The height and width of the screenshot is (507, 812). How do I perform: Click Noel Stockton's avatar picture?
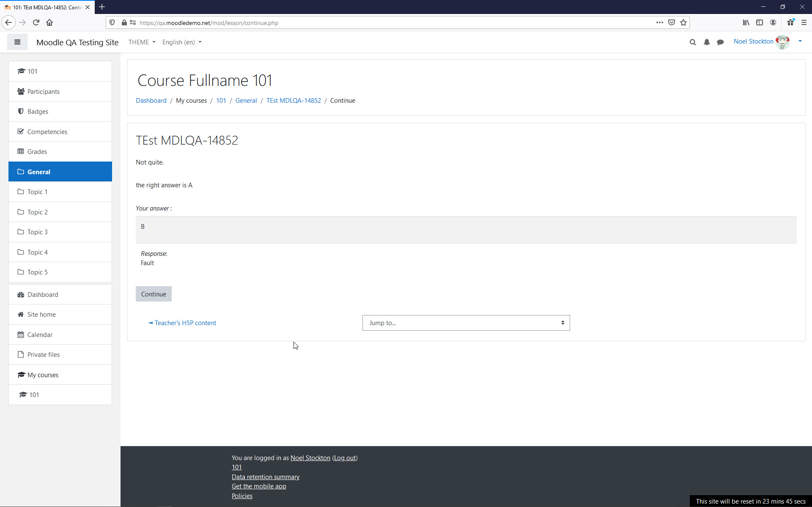(x=783, y=42)
